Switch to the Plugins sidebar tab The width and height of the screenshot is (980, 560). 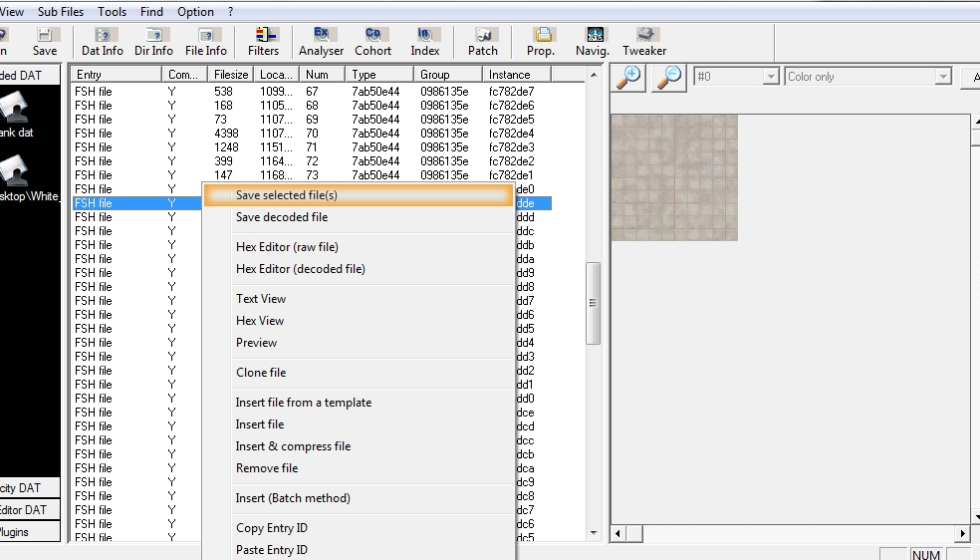pyautogui.click(x=29, y=532)
